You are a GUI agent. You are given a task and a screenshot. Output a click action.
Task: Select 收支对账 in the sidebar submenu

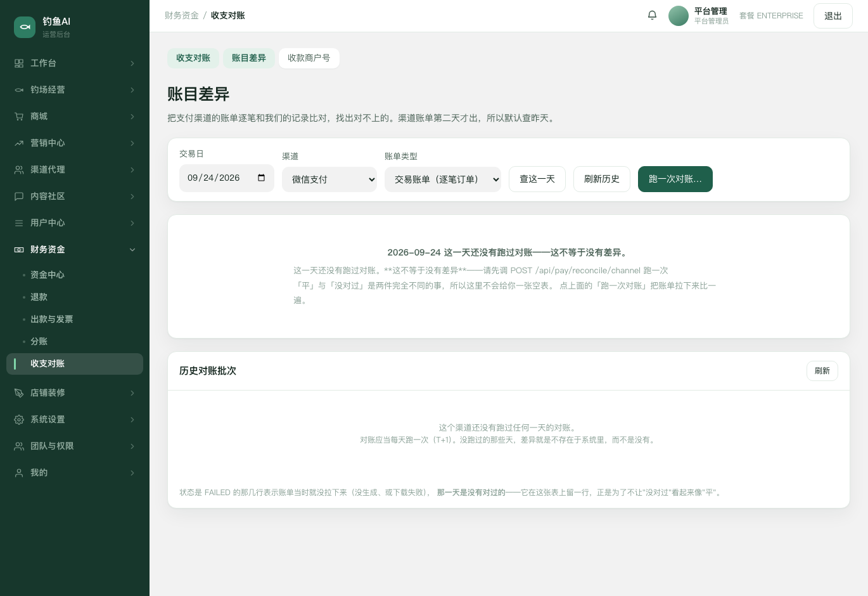click(75, 364)
